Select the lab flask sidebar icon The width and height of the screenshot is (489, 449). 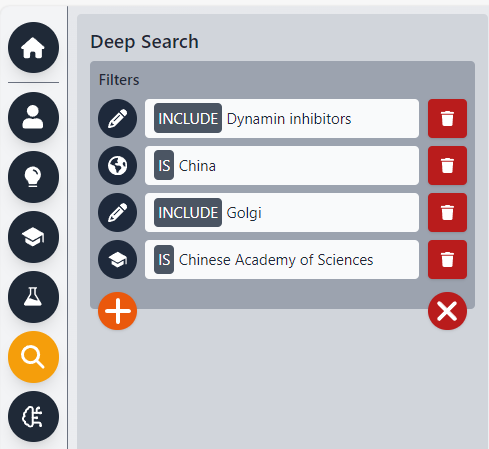coord(33,297)
